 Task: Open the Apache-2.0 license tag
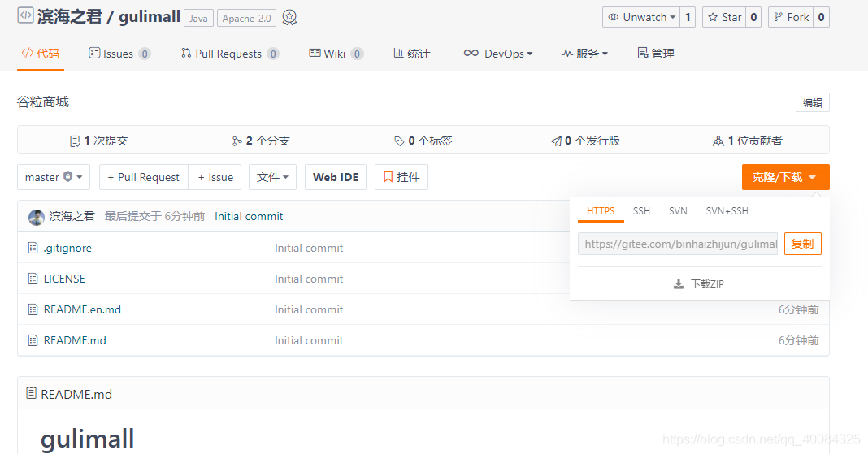247,18
